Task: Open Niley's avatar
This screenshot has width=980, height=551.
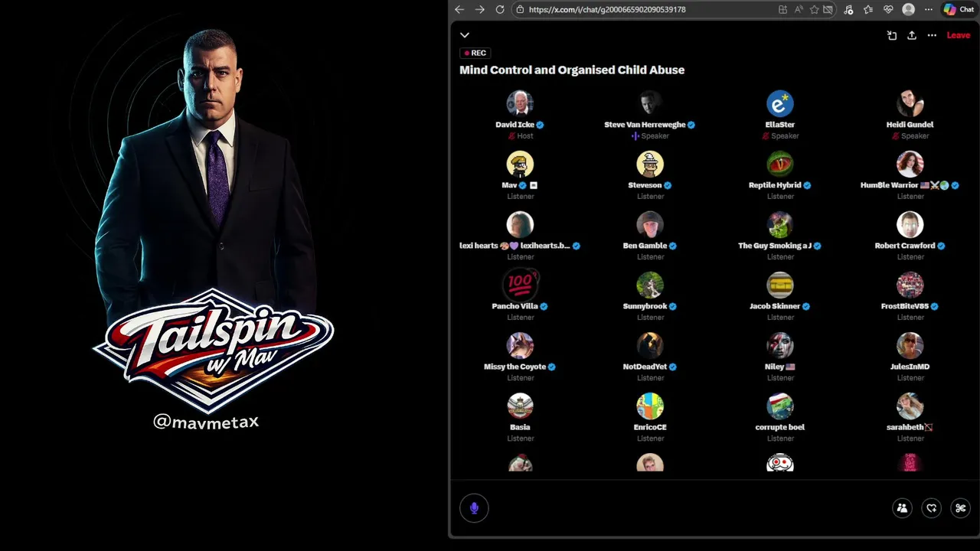Action: point(780,345)
